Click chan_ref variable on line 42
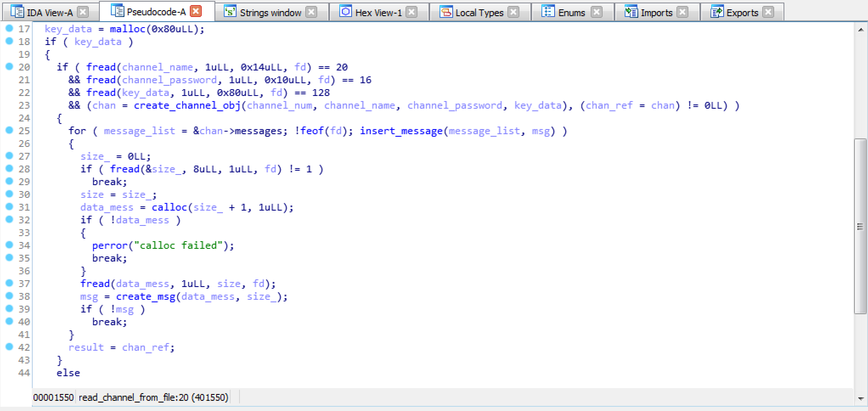The height and width of the screenshot is (411, 868). point(146,347)
